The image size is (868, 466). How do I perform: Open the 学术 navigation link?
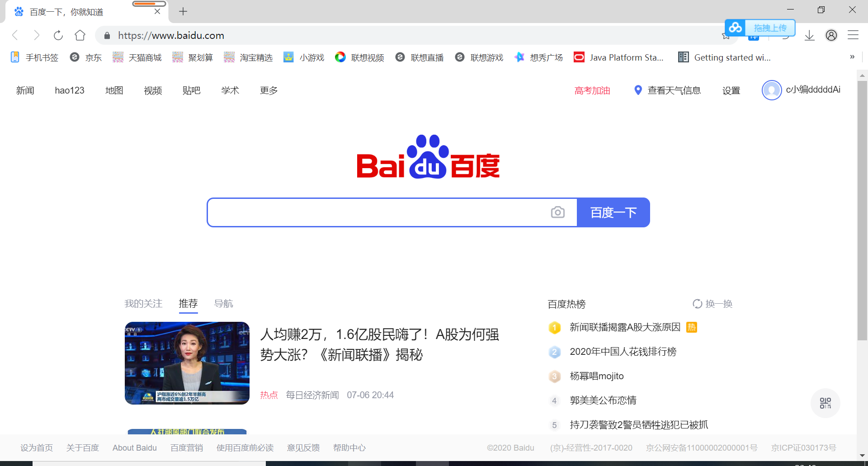230,90
